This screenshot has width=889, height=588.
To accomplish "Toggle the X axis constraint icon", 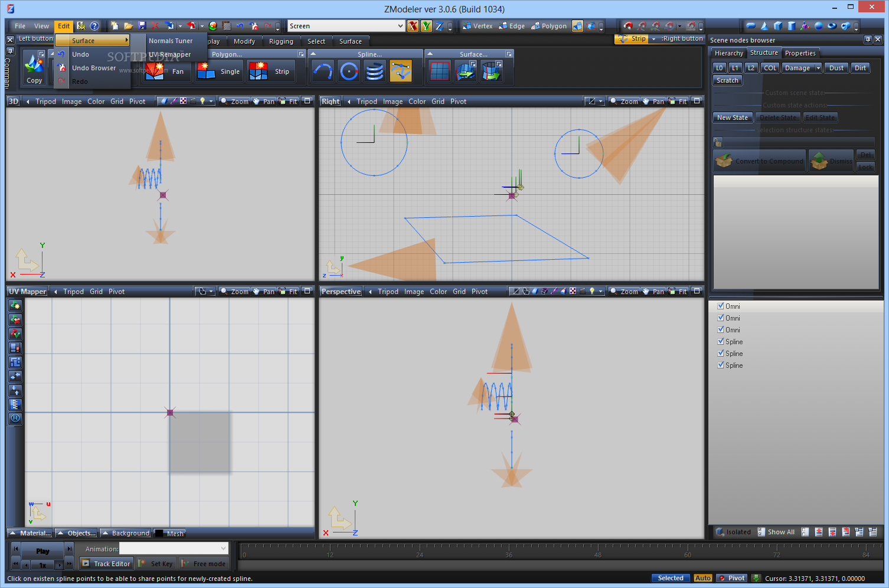I will tap(413, 26).
